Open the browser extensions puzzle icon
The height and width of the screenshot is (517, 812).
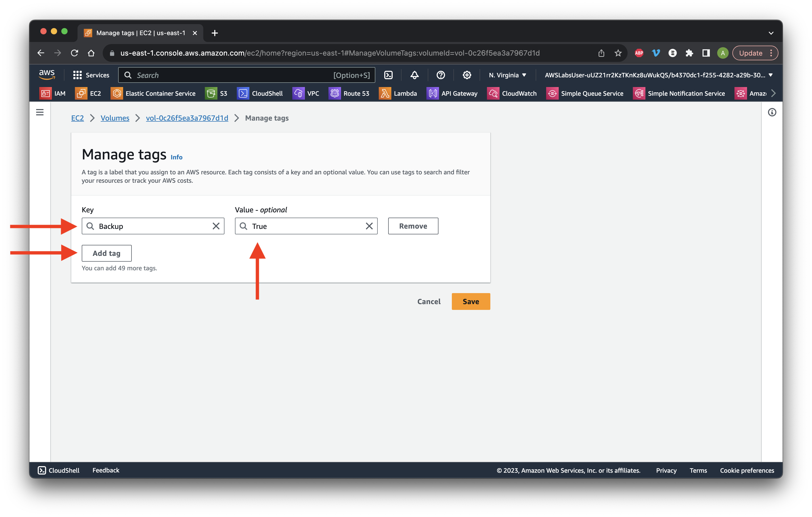tap(689, 53)
